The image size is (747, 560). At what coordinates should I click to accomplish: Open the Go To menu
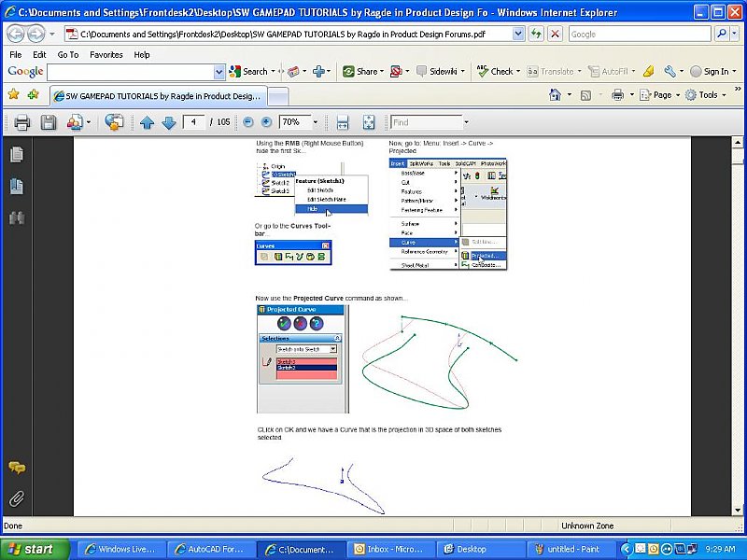pyautogui.click(x=67, y=55)
